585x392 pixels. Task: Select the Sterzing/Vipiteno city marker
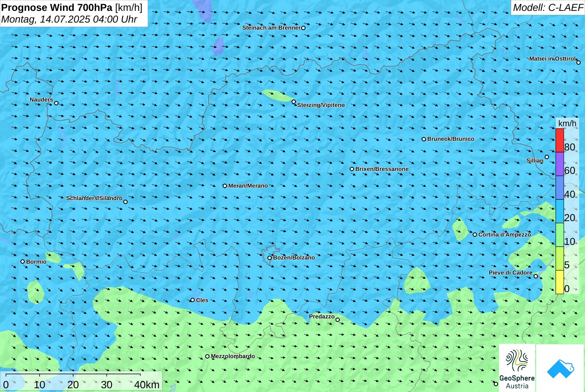[294, 102]
